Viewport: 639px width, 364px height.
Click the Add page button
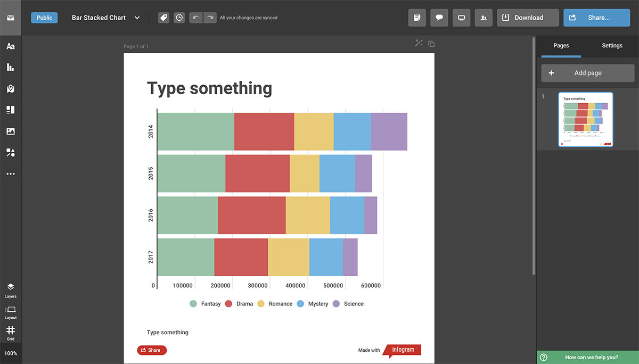(588, 73)
